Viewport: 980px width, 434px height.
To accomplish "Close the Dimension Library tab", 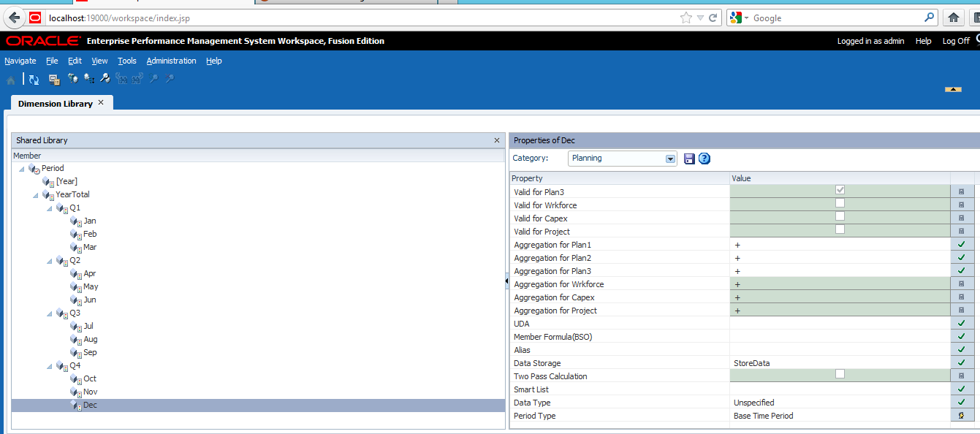I will click(x=101, y=102).
